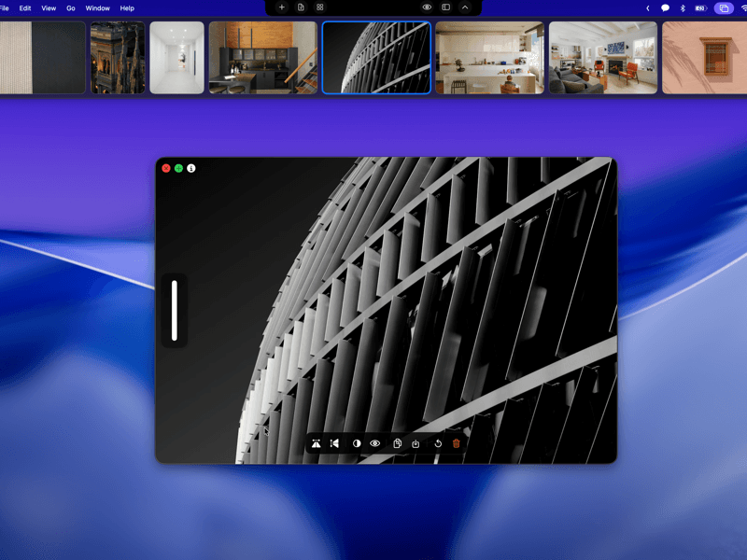Switch to grid view in the top toolbar
The image size is (747, 560).
pos(319,7)
